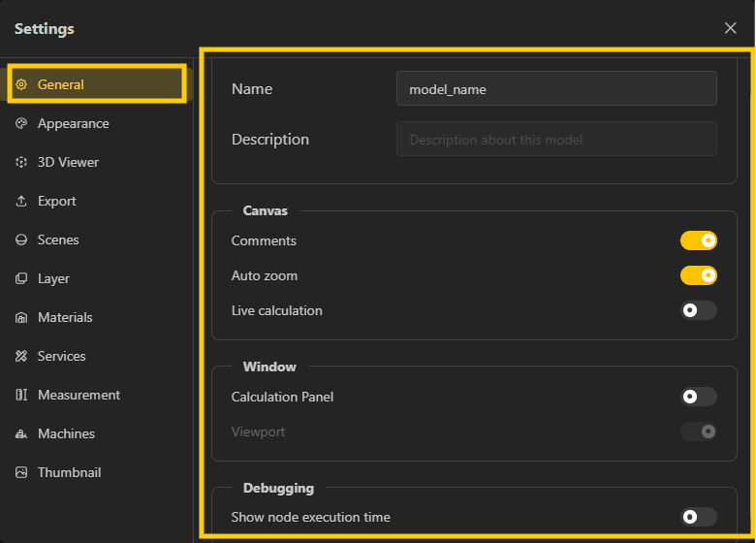The width and height of the screenshot is (756, 543).
Task: Click the Scenes icon in sidebar
Action: (x=21, y=240)
